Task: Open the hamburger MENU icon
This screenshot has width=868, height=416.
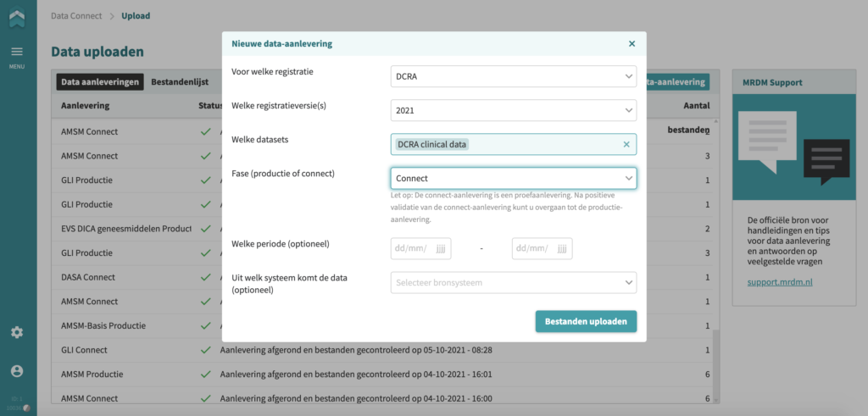Action: point(17,52)
